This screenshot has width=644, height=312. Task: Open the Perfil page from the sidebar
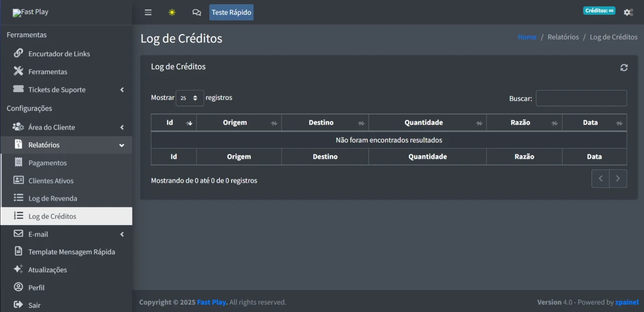[36, 288]
